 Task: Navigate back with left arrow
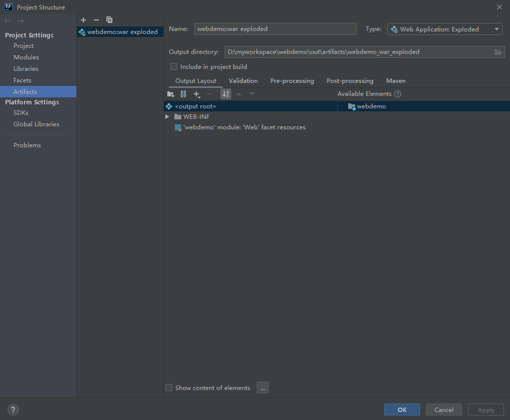tap(7, 21)
